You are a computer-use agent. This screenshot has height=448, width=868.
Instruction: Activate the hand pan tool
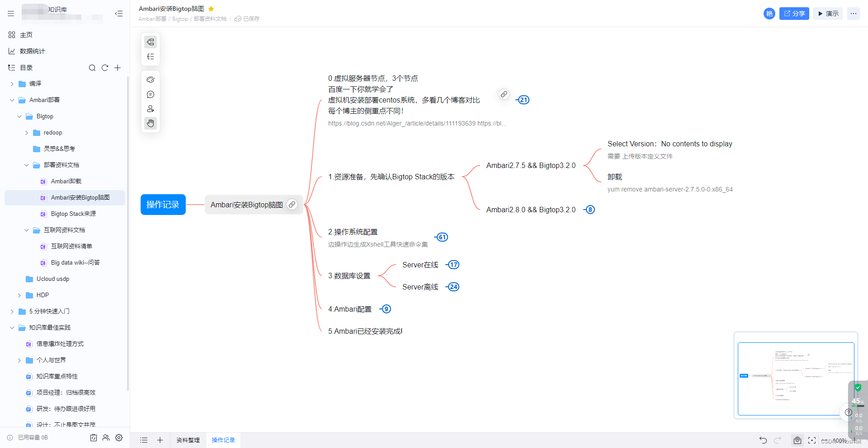tap(151, 123)
